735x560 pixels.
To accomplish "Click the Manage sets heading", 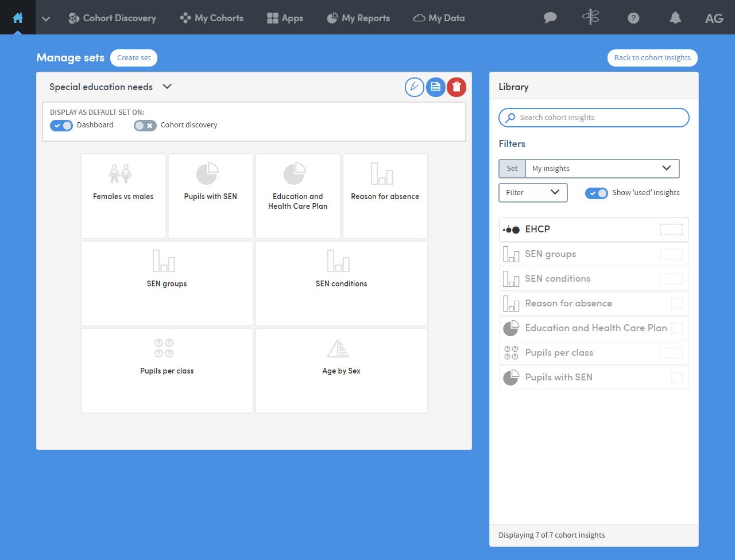I will click(x=70, y=58).
